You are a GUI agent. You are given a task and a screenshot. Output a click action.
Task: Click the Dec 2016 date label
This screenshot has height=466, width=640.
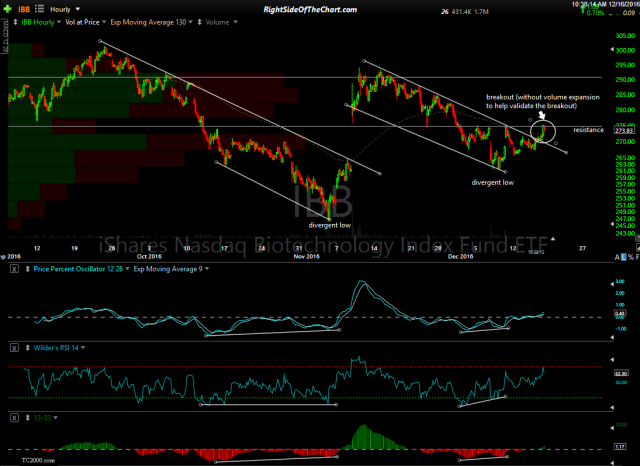tap(460, 256)
